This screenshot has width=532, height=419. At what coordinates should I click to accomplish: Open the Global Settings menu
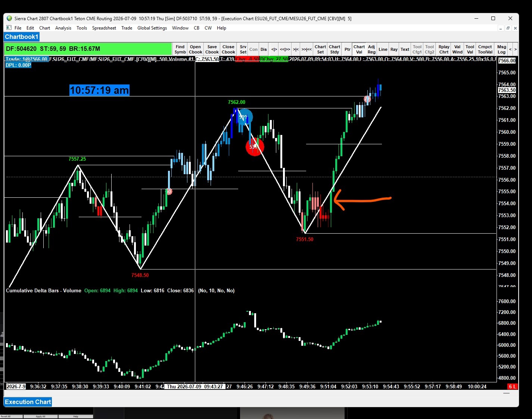click(152, 28)
